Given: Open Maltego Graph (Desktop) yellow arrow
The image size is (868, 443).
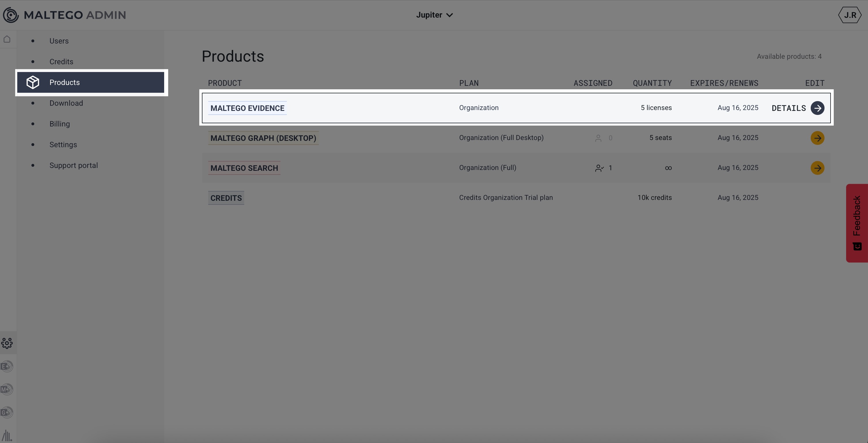Looking at the screenshot, I should (x=817, y=138).
